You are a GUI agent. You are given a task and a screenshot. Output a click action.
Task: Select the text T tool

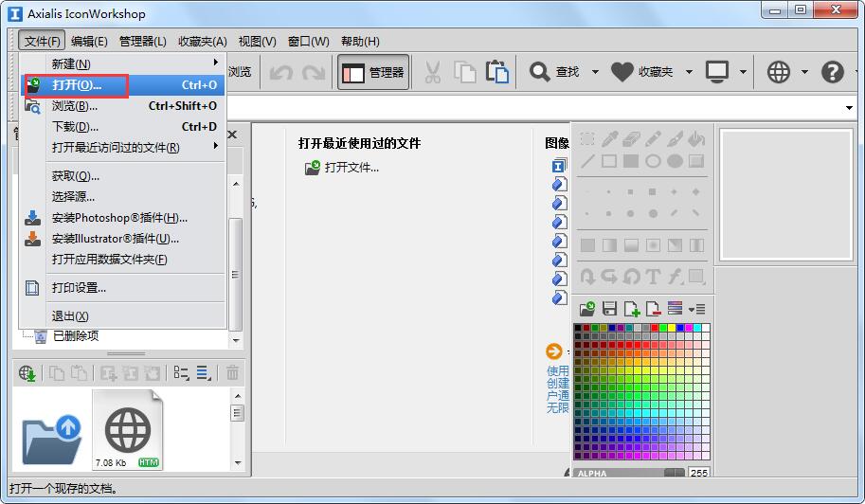tap(653, 276)
